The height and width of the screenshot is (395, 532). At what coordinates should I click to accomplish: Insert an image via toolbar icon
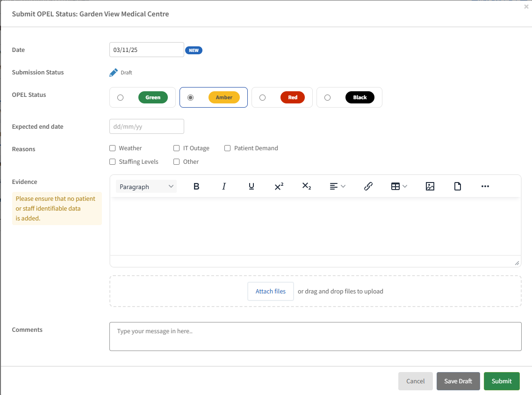click(430, 186)
